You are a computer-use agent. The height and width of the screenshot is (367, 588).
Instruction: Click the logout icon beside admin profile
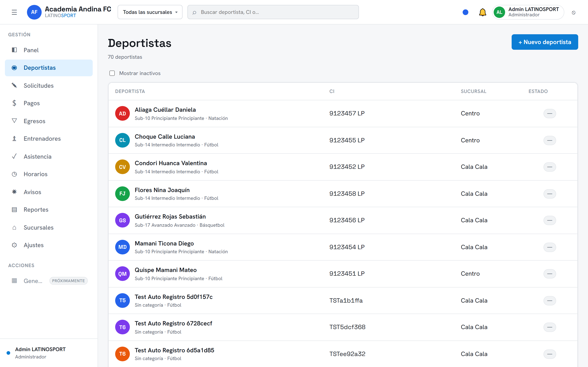[574, 12]
